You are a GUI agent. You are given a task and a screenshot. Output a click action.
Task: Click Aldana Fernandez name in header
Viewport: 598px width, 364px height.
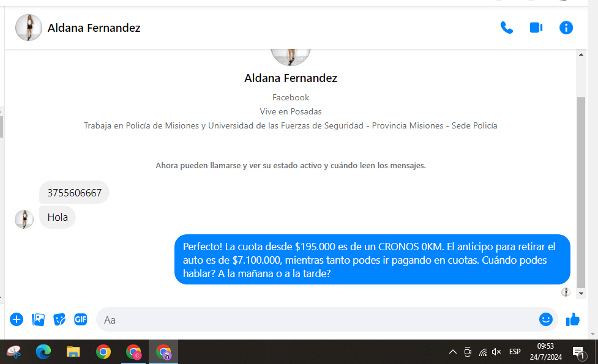pyautogui.click(x=94, y=28)
